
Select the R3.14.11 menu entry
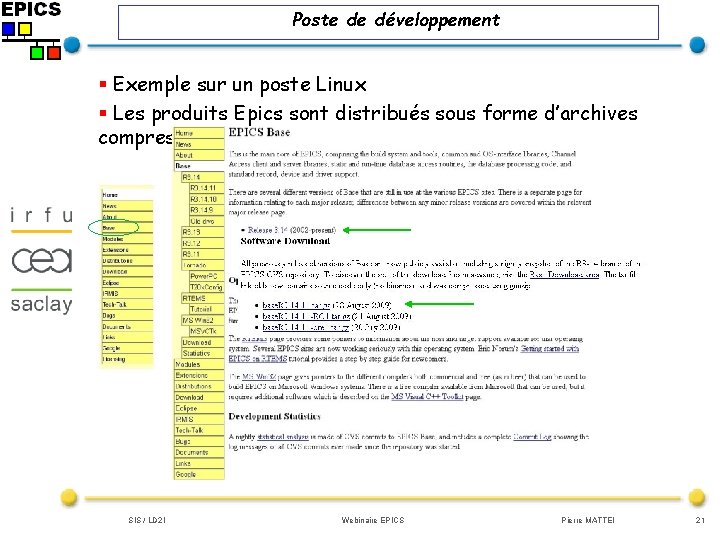(207, 188)
